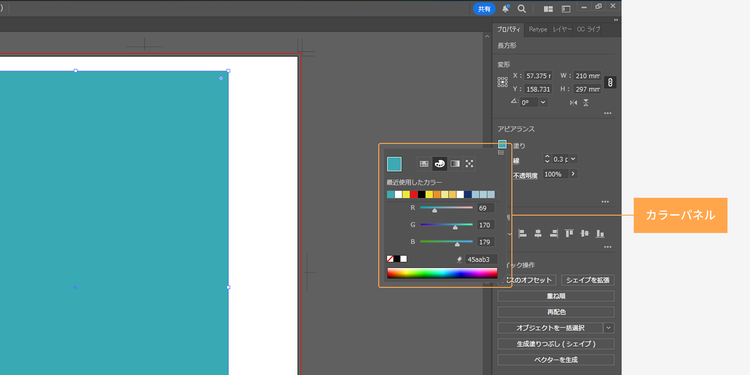
Task: Switch to the swatches view icon
Action: click(424, 164)
